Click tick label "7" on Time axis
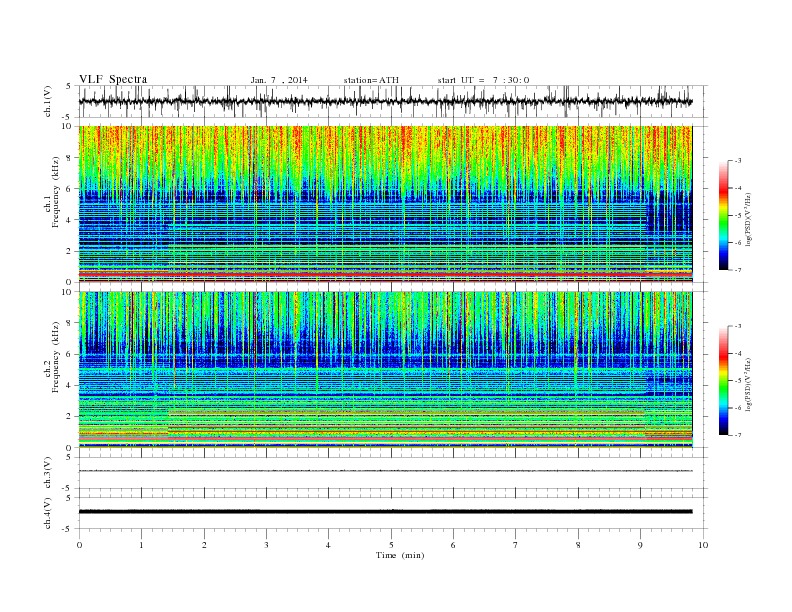 516,545
